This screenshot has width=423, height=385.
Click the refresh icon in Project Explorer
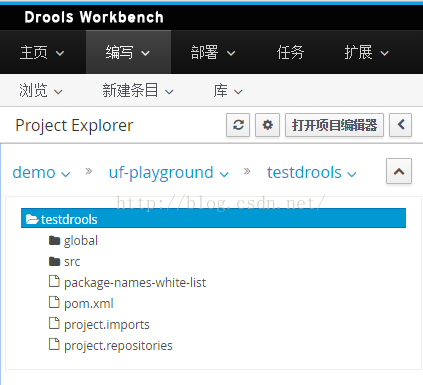[238, 125]
